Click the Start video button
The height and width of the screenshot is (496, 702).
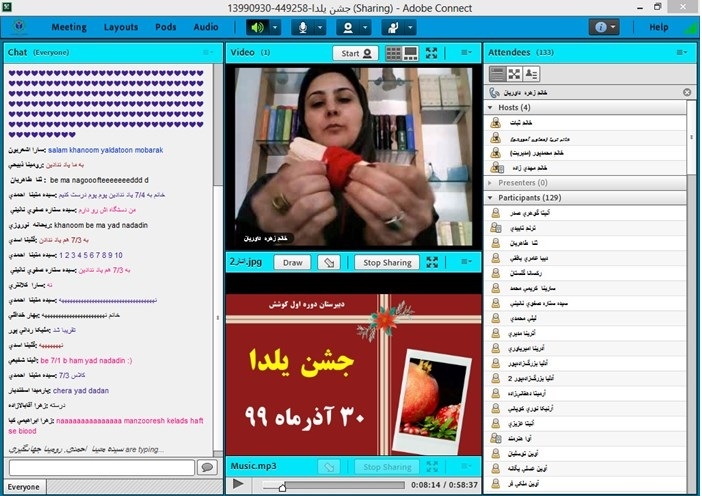pyautogui.click(x=357, y=53)
